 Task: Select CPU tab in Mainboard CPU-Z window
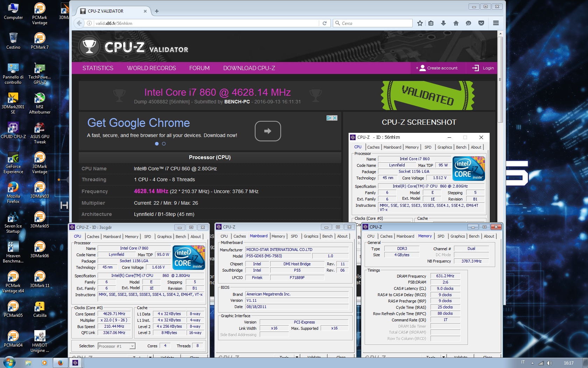click(x=224, y=236)
